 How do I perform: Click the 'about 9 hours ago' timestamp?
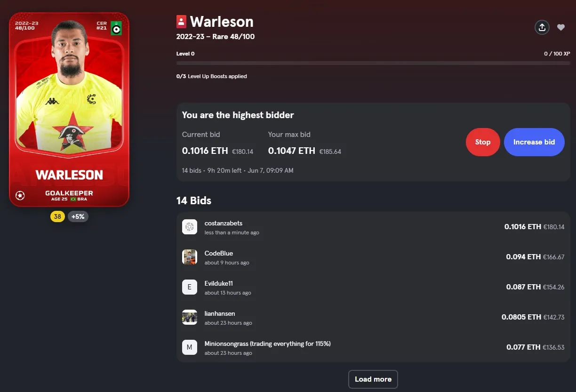click(x=227, y=263)
